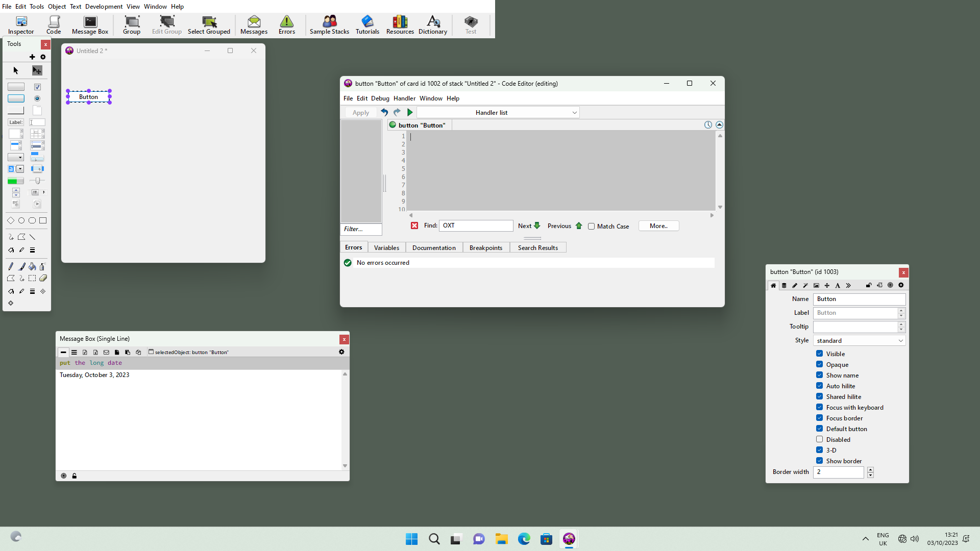Image resolution: width=980 pixels, height=551 pixels.
Task: Increase the Border width stepper
Action: click(870, 469)
